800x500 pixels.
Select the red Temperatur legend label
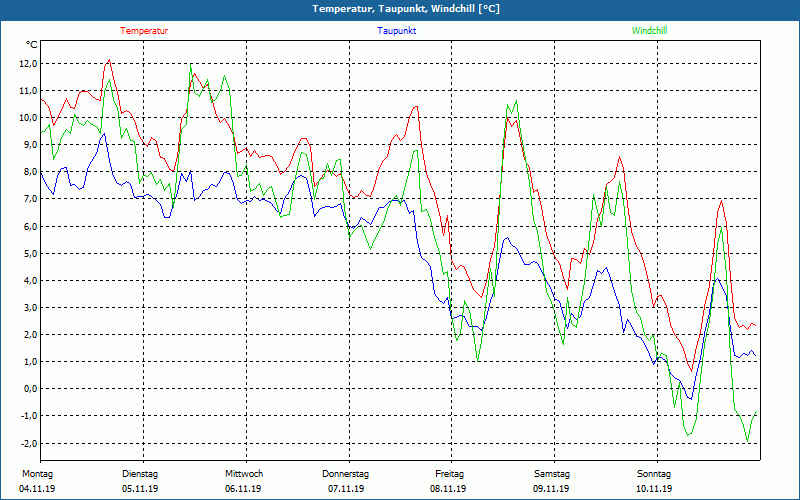click(x=144, y=31)
